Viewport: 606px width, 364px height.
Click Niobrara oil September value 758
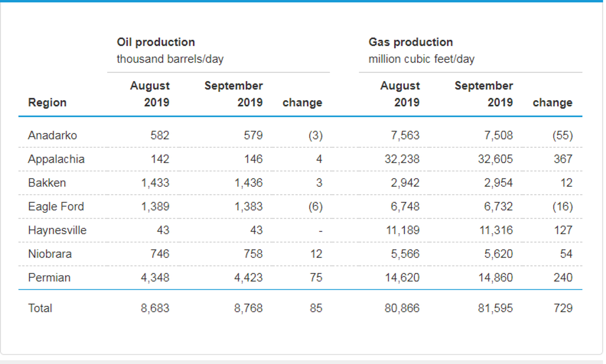(253, 254)
